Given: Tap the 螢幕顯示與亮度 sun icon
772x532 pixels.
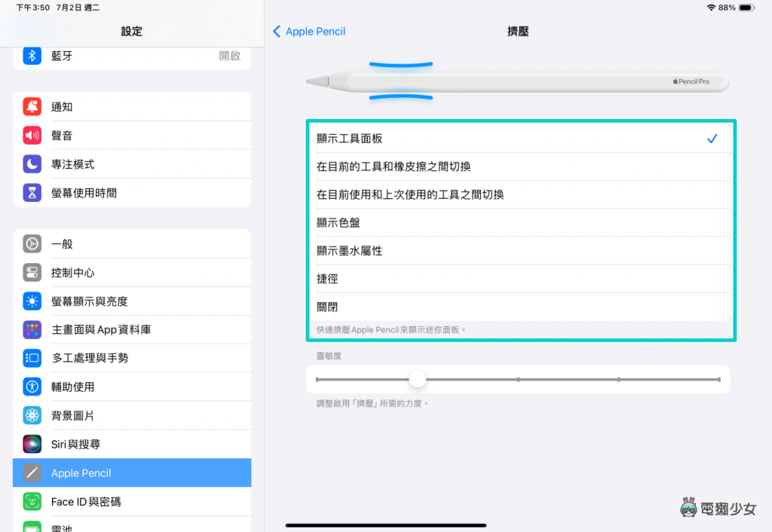Looking at the screenshot, I should pos(32,301).
